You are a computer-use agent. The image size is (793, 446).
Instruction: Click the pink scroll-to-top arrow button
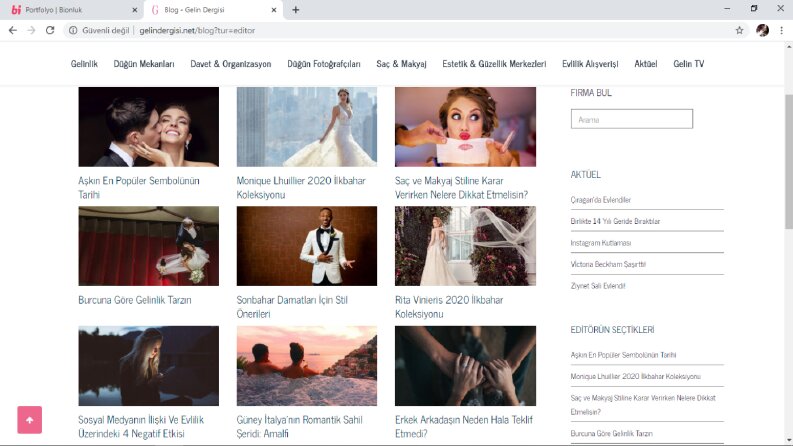(x=29, y=420)
